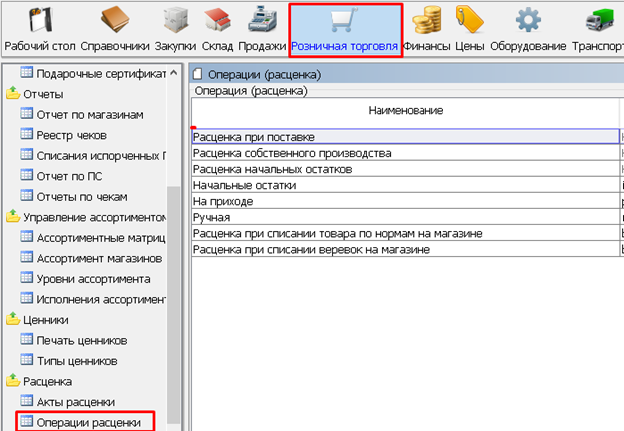Viewport: 624px width, 431px height.
Task: Open the Цены price tag icon
Action: 469,21
